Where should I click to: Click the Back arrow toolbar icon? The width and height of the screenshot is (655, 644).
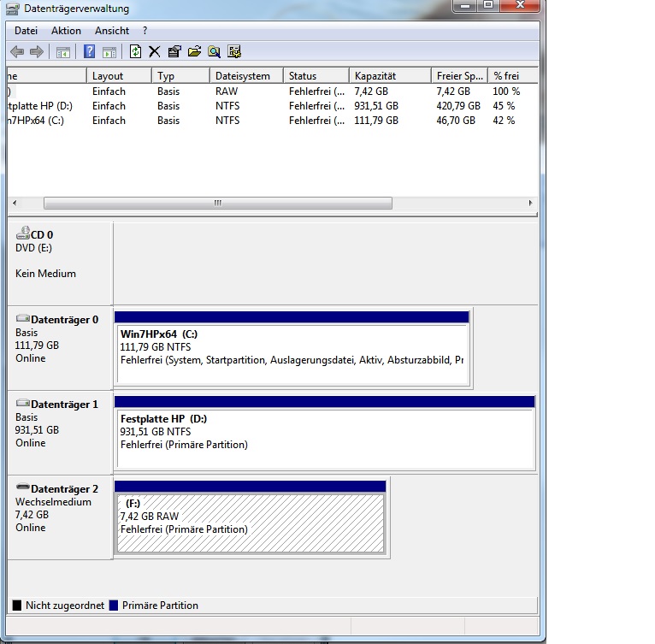17,52
